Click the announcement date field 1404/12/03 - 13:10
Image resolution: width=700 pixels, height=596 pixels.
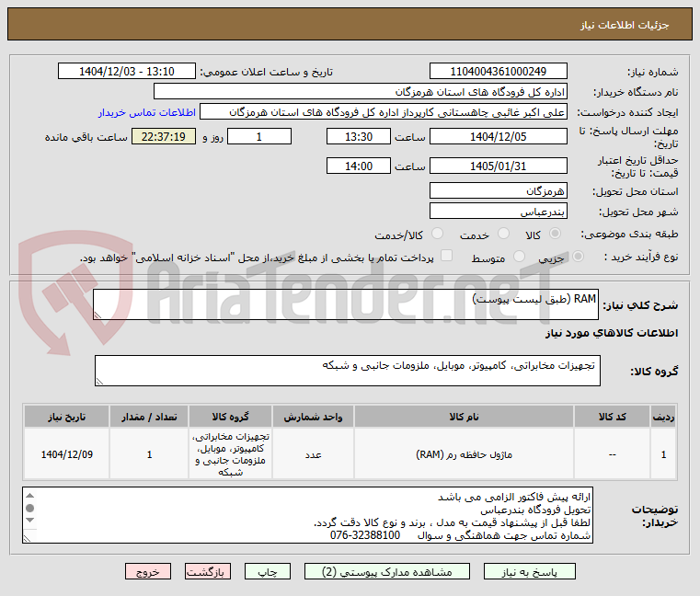(x=127, y=72)
